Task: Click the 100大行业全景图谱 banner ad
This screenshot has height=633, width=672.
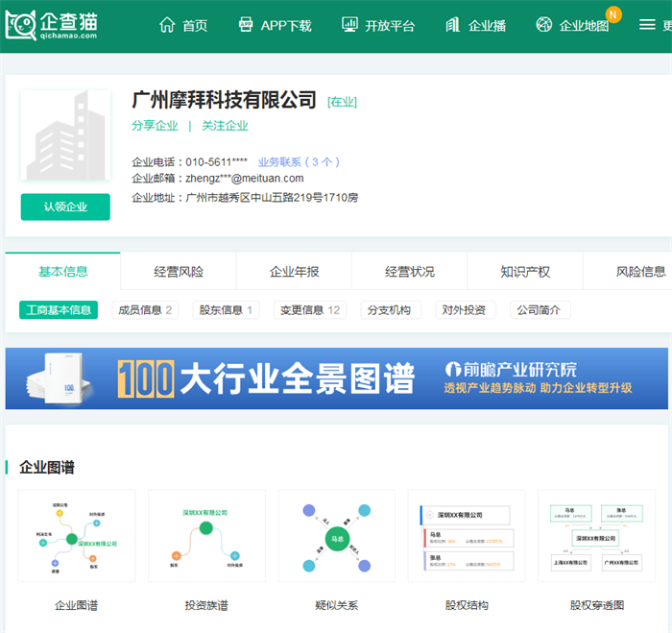Action: click(336, 378)
